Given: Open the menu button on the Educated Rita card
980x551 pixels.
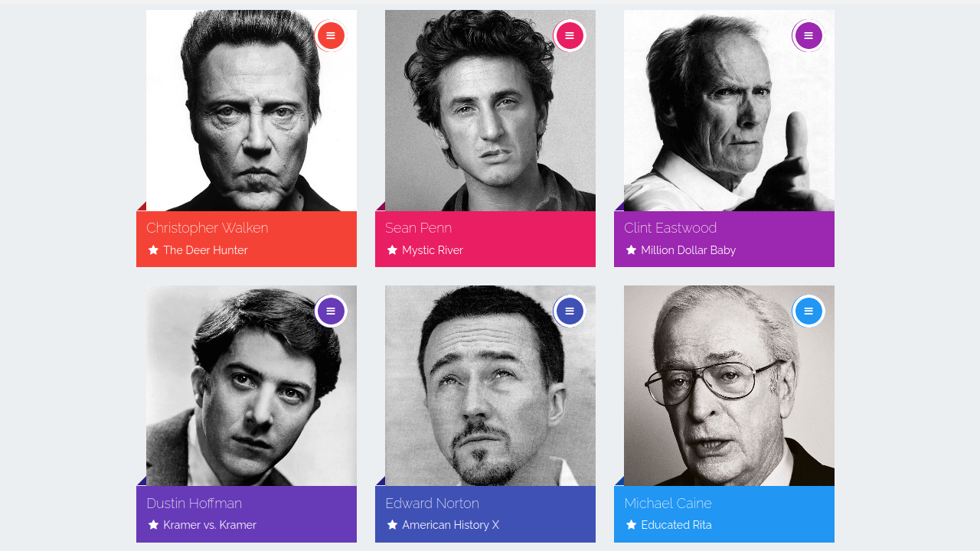Looking at the screenshot, I should click(x=808, y=311).
